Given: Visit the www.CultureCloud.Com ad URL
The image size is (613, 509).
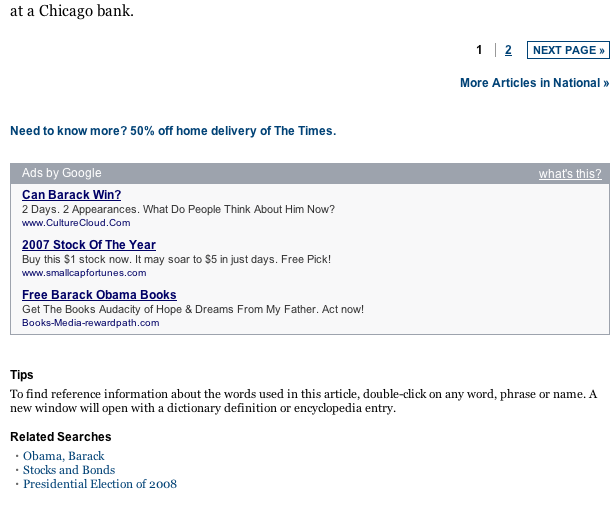Looking at the screenshot, I should (x=76, y=223).
